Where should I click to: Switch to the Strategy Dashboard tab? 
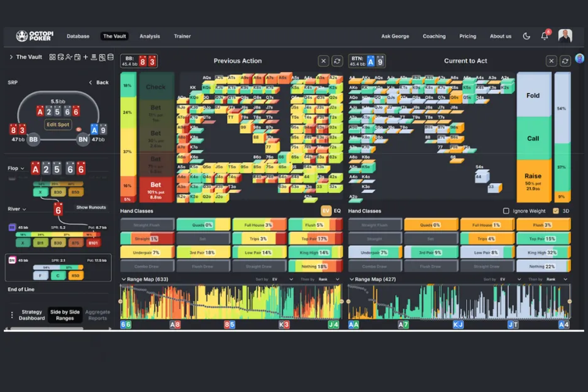[x=31, y=315]
